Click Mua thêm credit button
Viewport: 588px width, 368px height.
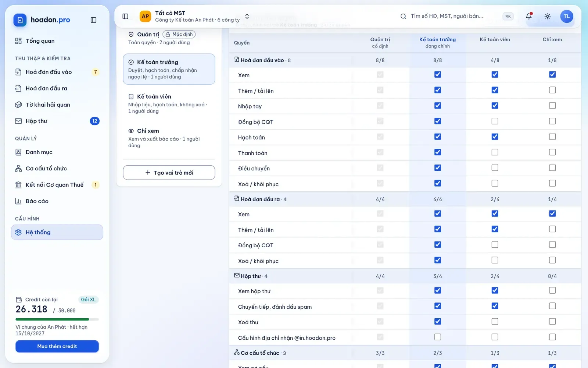click(x=57, y=346)
